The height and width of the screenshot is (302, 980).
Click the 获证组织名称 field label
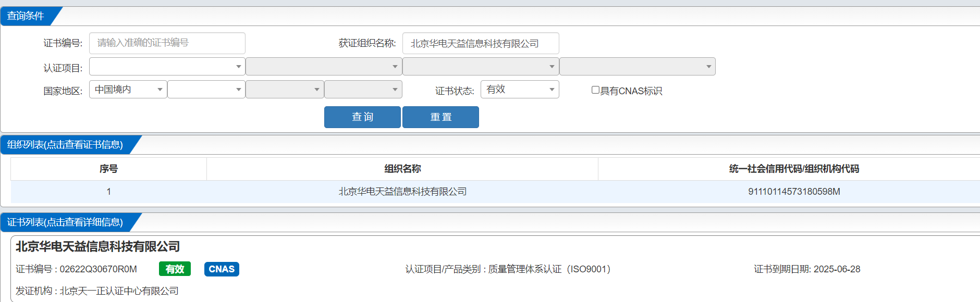point(367,43)
